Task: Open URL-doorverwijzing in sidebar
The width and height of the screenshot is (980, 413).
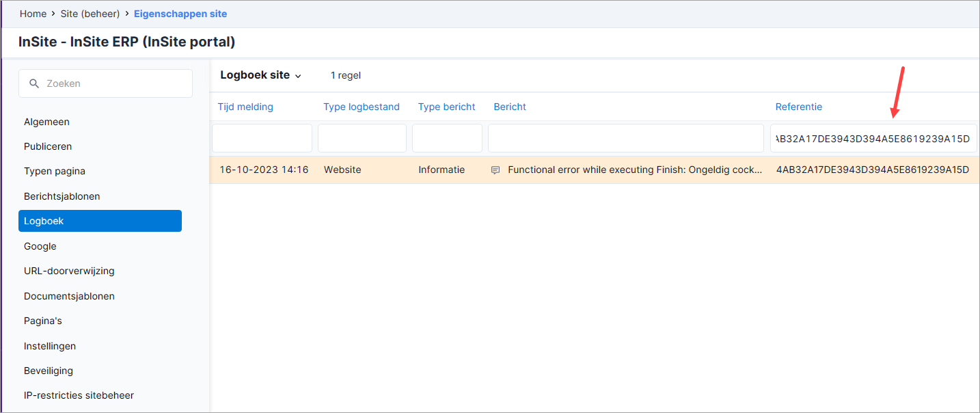Action: click(69, 271)
